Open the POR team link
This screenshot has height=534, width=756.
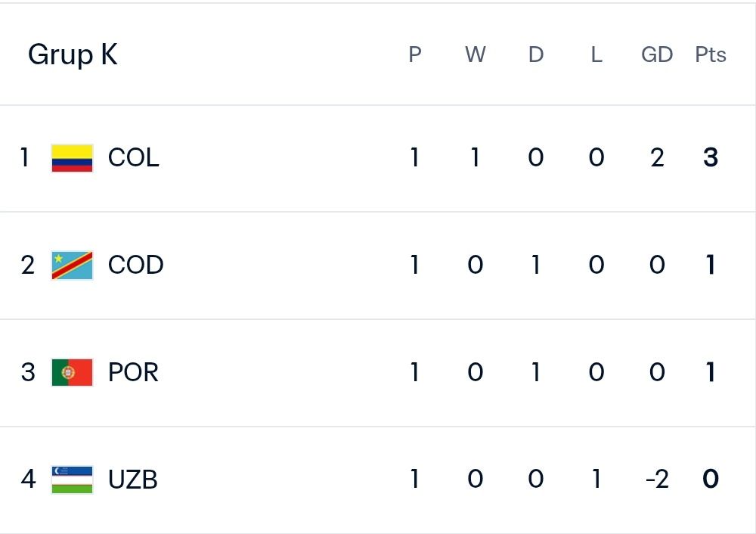point(133,372)
